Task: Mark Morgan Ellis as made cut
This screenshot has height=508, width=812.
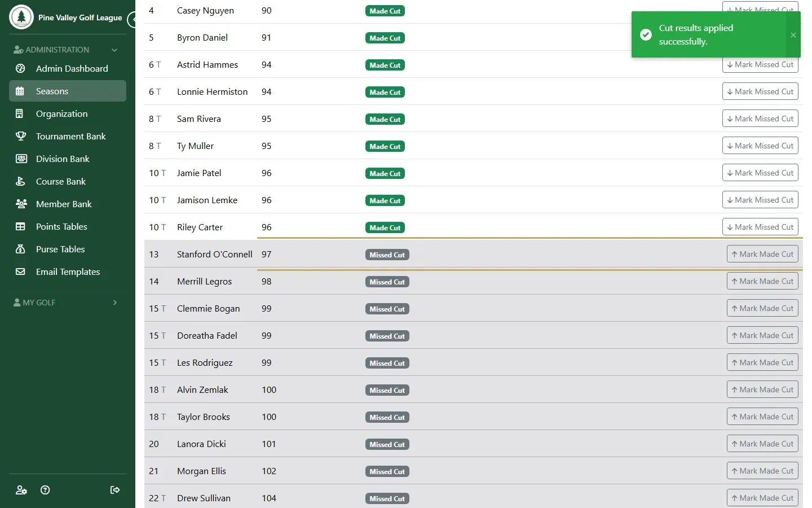Action: [x=762, y=471]
